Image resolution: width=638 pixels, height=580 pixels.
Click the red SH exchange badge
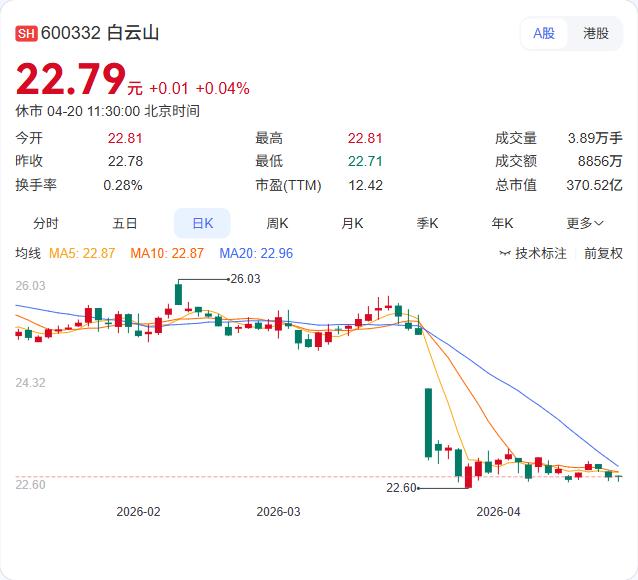tap(26, 33)
